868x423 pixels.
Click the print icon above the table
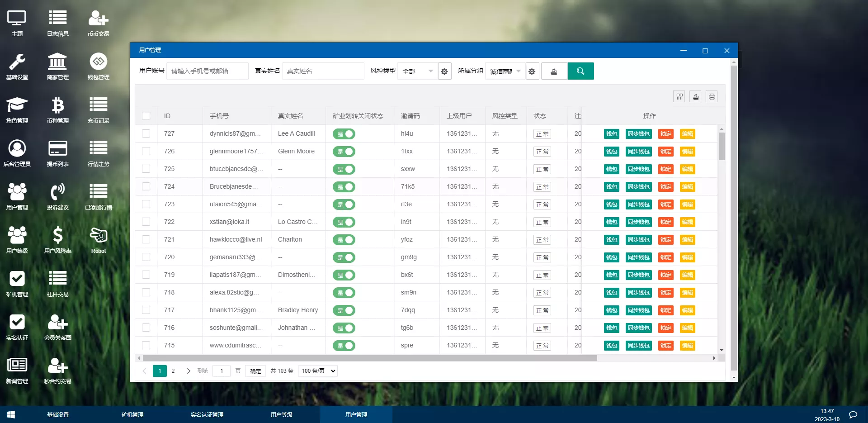712,97
